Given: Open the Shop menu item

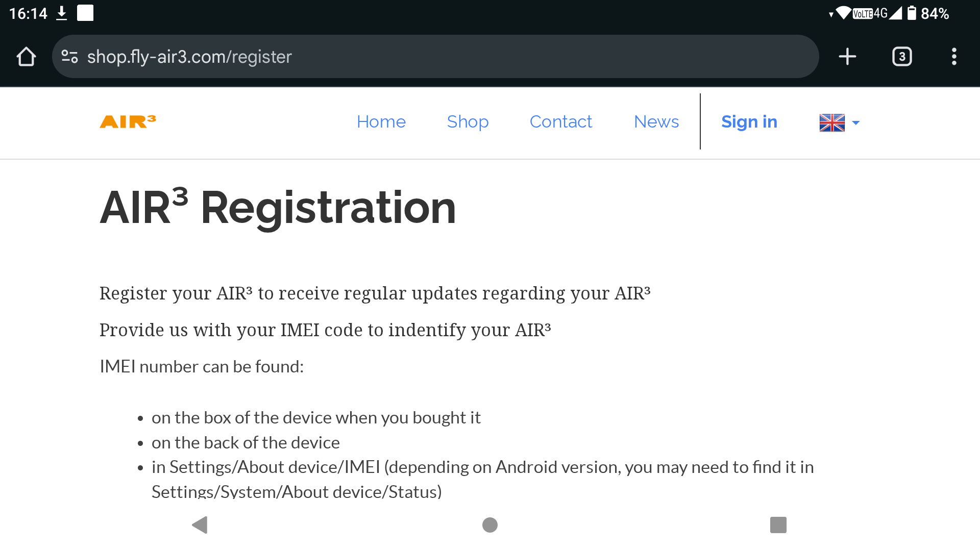Looking at the screenshot, I should (x=468, y=122).
